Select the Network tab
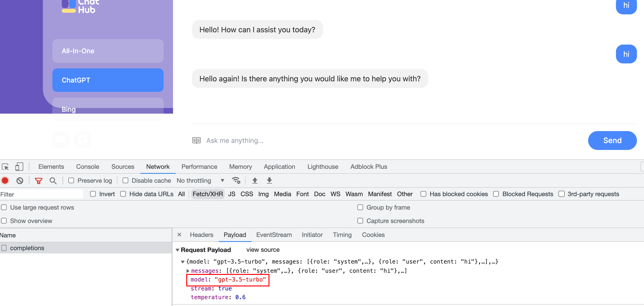The image size is (644, 306). 158,166
